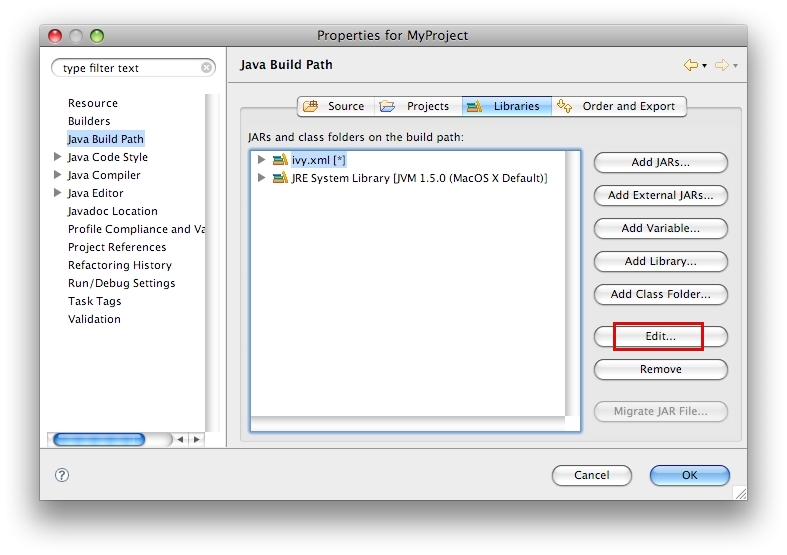Click the back navigation arrow icon
Viewport: 787px width, 555px height.
coord(689,65)
